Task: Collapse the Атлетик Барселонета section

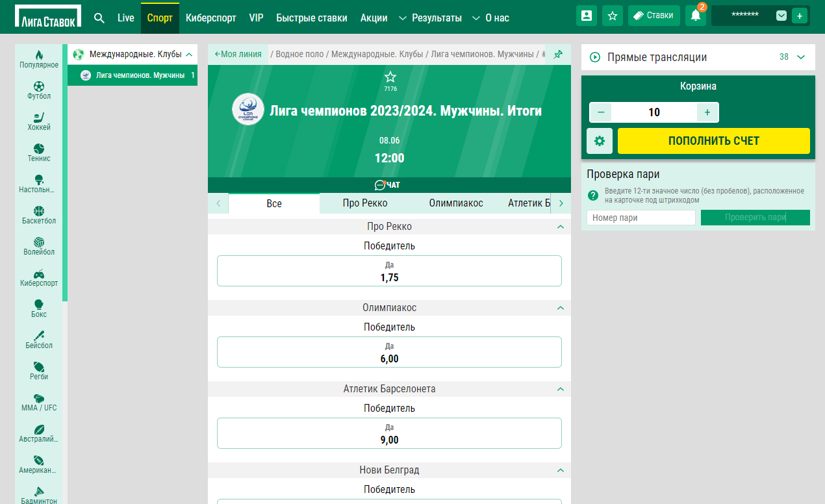Action: pyautogui.click(x=560, y=389)
